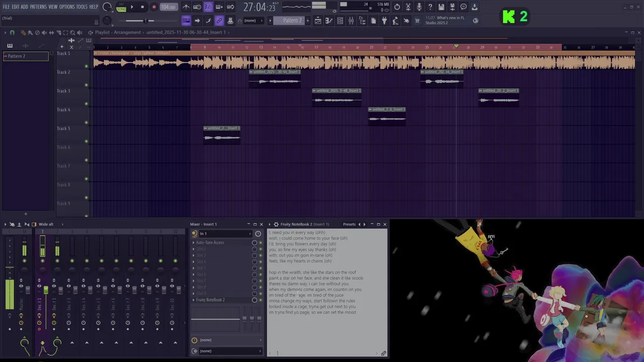Save project with floppy disk icon

coord(441,7)
